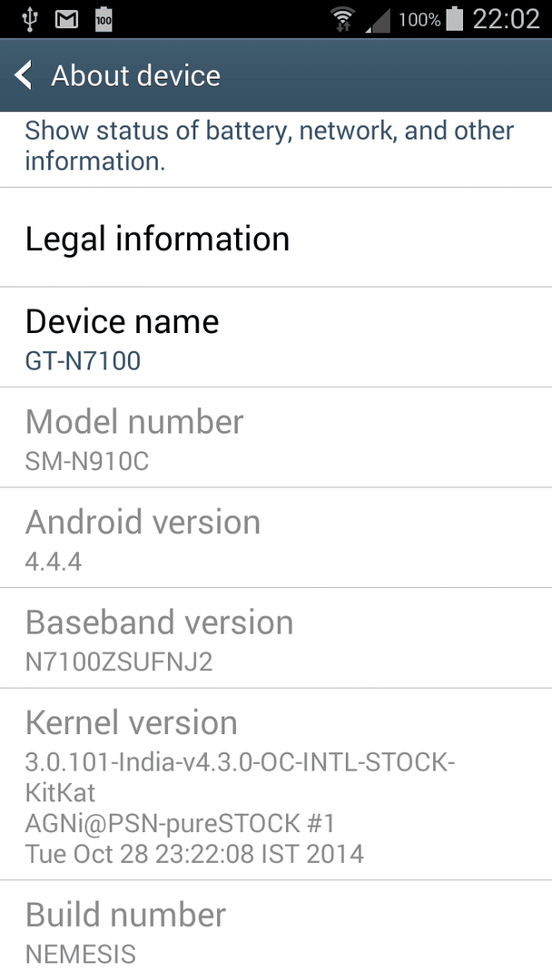
Task: Tap Android version 4.4.4
Action: (276, 537)
